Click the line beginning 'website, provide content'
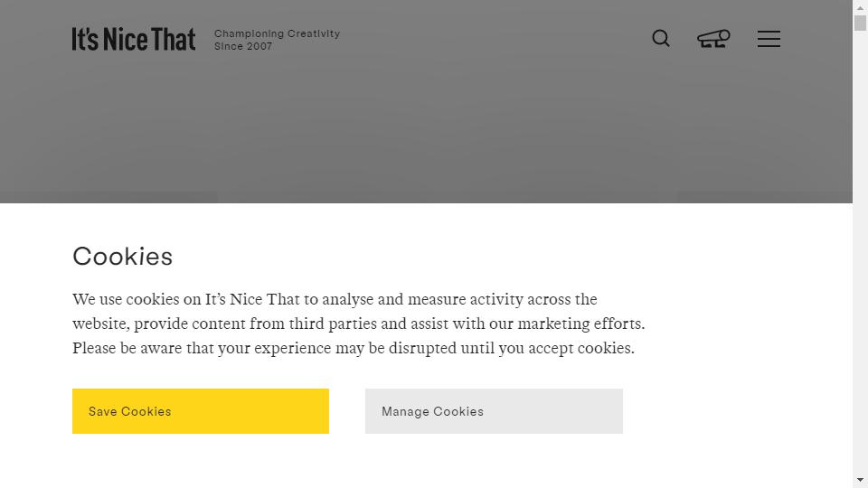 point(359,324)
